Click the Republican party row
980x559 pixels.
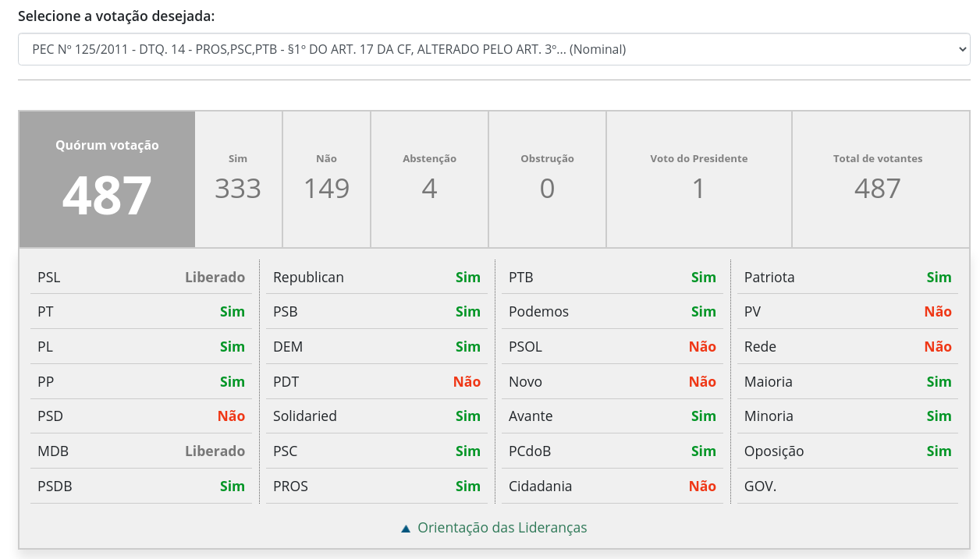[x=376, y=278]
